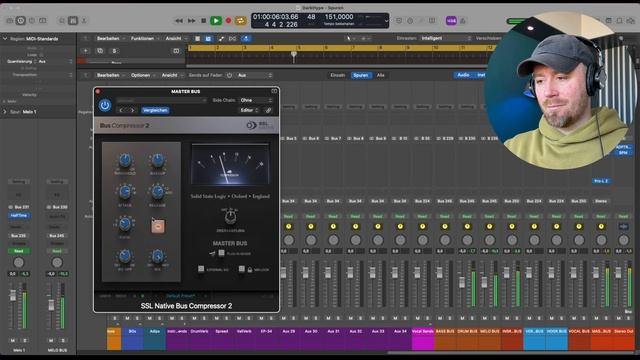Image resolution: width=640 pixels, height=360 pixels.
Task: Show the automation icon in tracks menu bar
Action: (221, 39)
